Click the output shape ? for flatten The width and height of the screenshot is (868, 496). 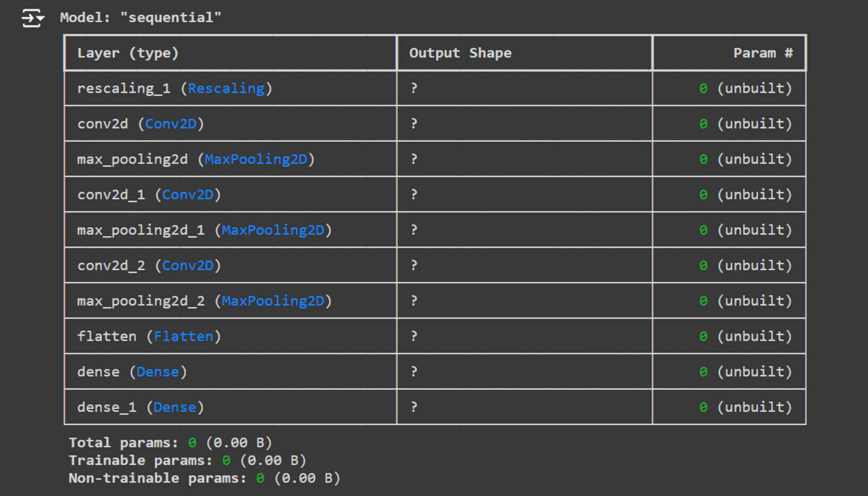414,336
